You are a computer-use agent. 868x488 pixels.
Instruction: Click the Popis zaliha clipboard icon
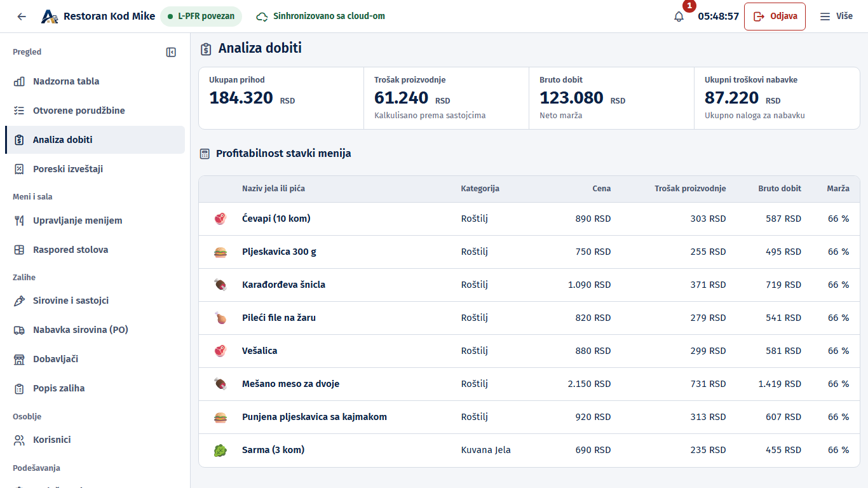tap(20, 388)
